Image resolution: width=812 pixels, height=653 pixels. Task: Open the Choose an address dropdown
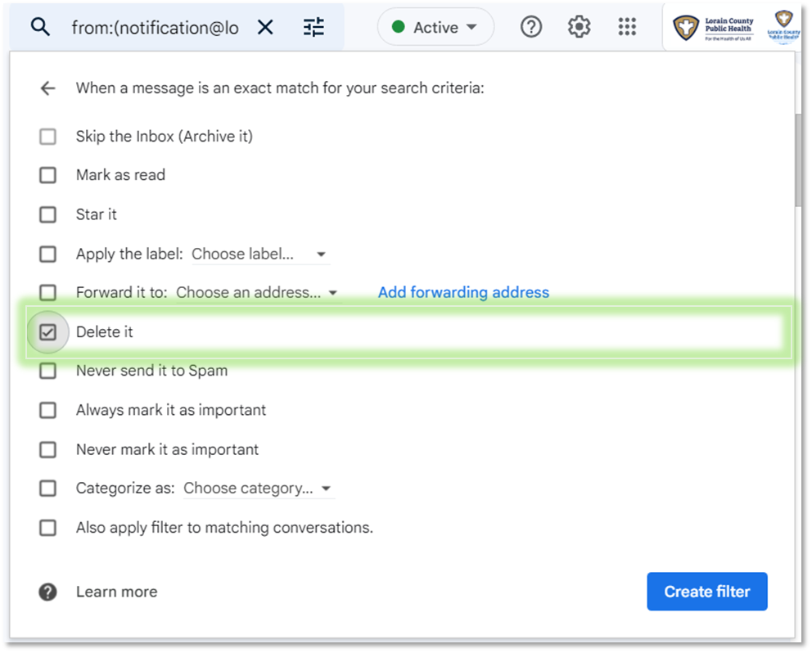tap(256, 293)
